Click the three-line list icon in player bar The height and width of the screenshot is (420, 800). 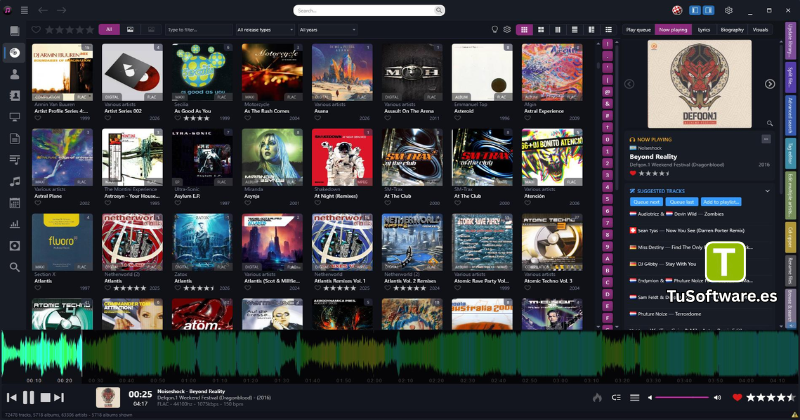634,398
